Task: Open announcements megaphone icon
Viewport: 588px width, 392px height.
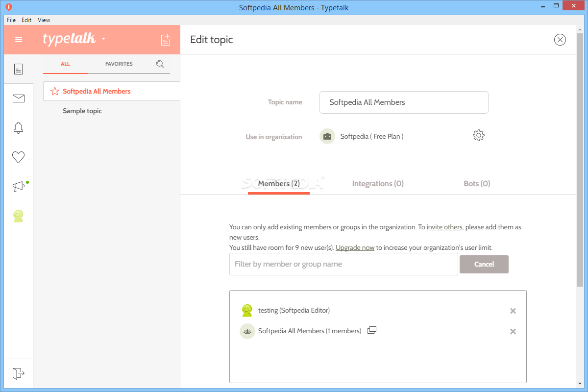Action: click(x=19, y=187)
